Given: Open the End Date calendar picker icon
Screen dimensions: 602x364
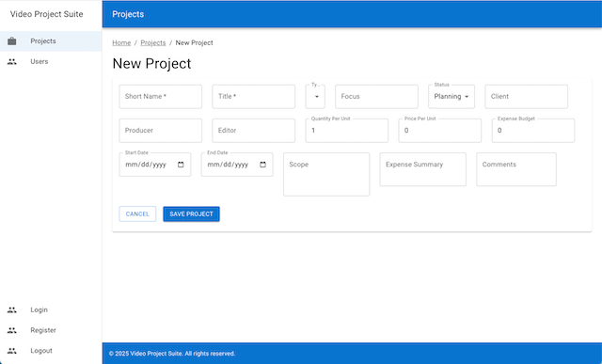Looking at the screenshot, I should [263, 165].
